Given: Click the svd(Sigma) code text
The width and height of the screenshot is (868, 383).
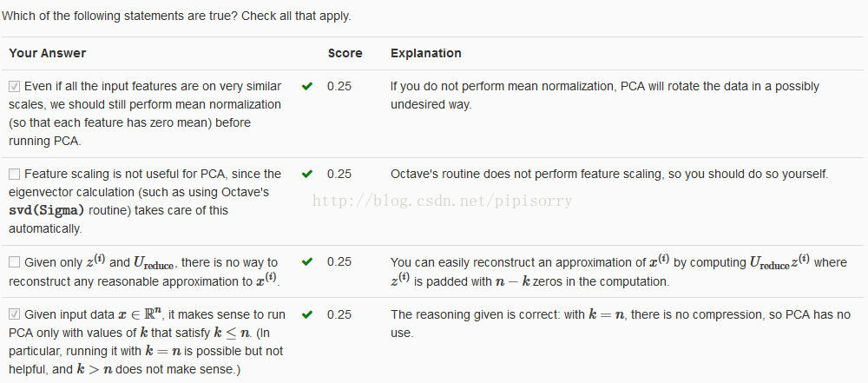Looking at the screenshot, I should [47, 211].
